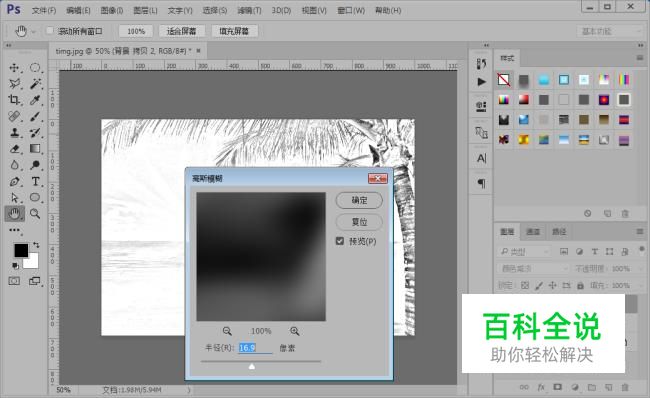
Task: Select the Ellipse shape tool
Action: click(35, 197)
